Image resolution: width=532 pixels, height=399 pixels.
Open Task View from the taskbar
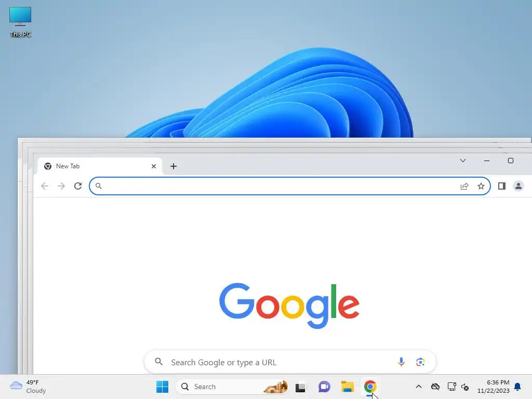tap(300, 387)
